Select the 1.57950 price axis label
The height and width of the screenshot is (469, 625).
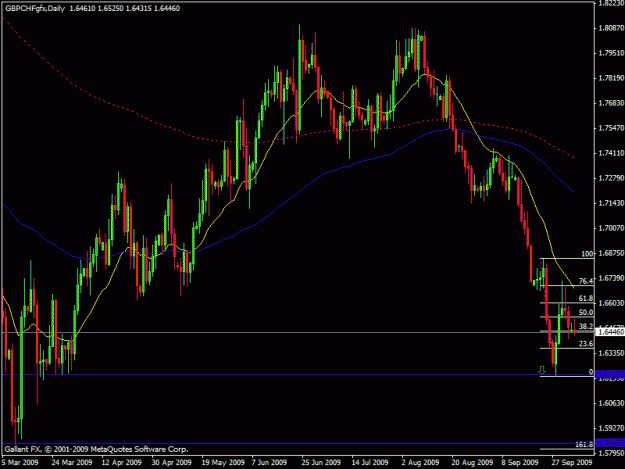click(x=611, y=453)
